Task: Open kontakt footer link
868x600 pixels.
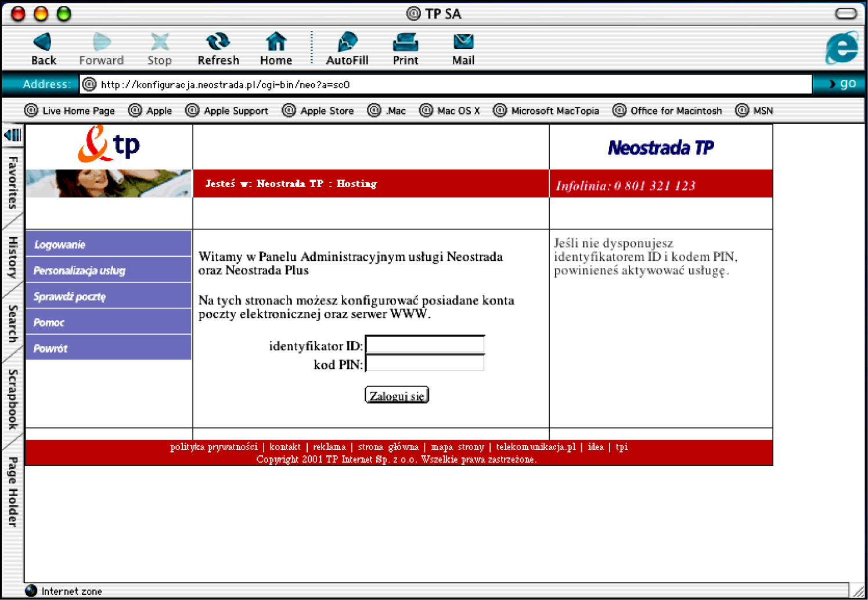Action: (285, 447)
